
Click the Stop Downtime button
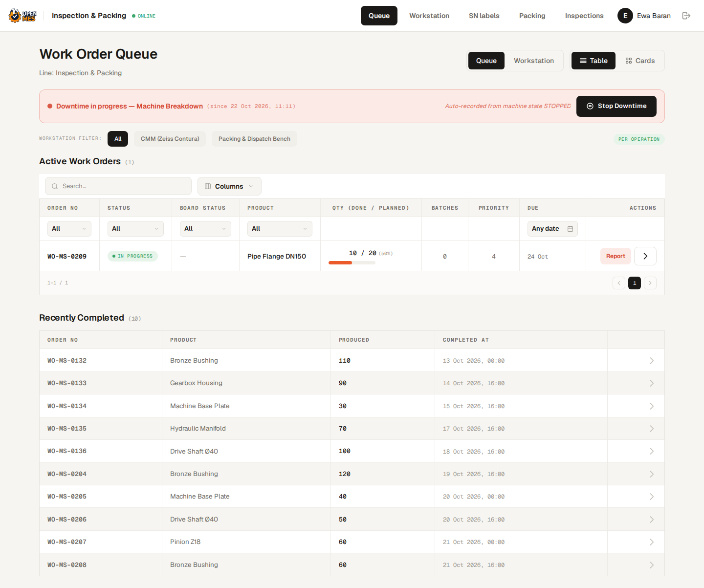point(616,106)
